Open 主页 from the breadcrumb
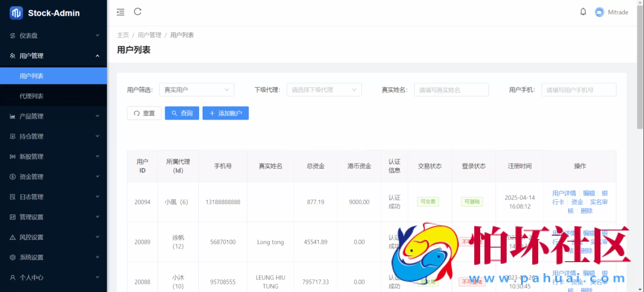 123,35
